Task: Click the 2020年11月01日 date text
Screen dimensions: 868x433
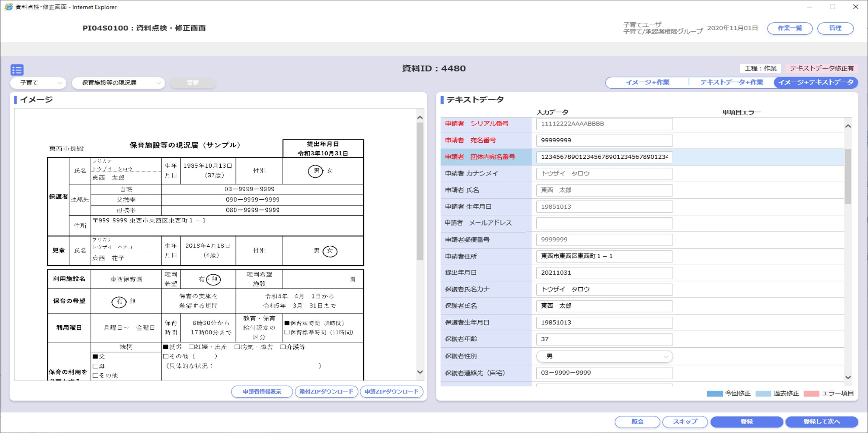Action: 732,28
